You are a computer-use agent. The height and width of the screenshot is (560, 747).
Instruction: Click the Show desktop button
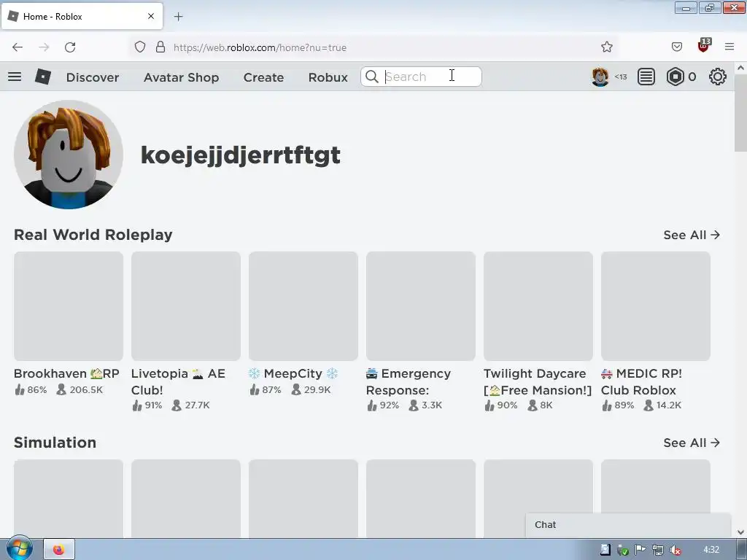[742, 550]
